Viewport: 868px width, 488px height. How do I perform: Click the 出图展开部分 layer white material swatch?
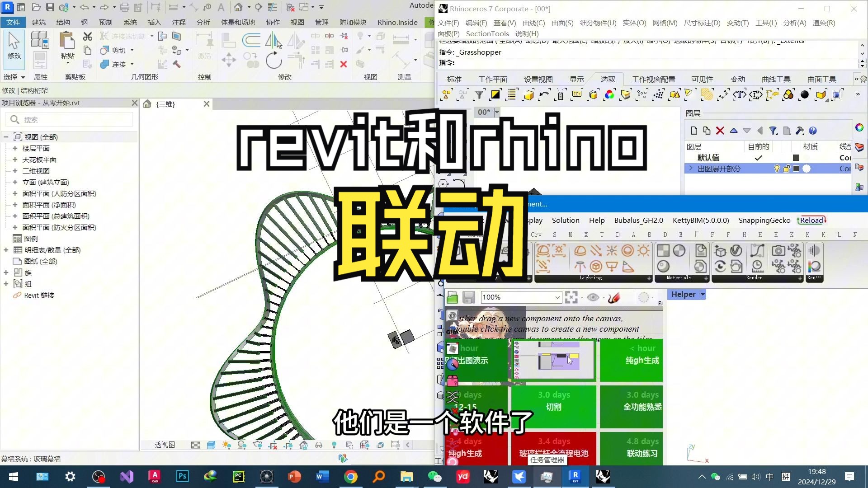point(807,169)
